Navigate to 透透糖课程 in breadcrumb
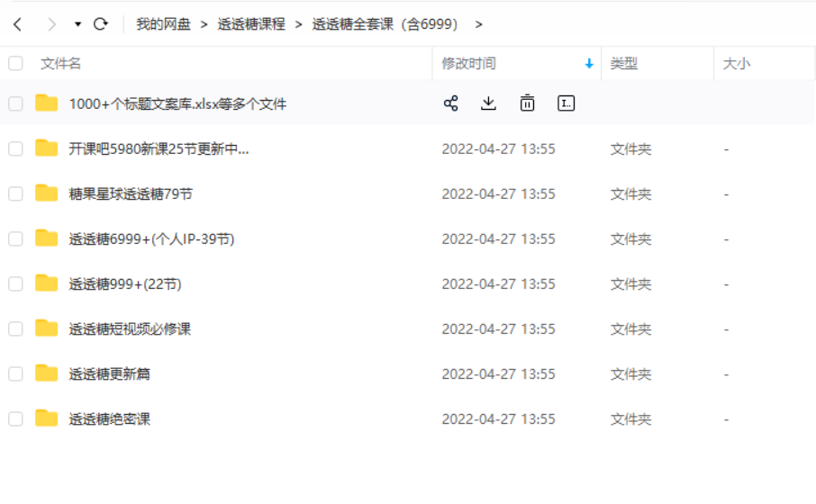Viewport: 816px width, 504px height. coord(251,24)
